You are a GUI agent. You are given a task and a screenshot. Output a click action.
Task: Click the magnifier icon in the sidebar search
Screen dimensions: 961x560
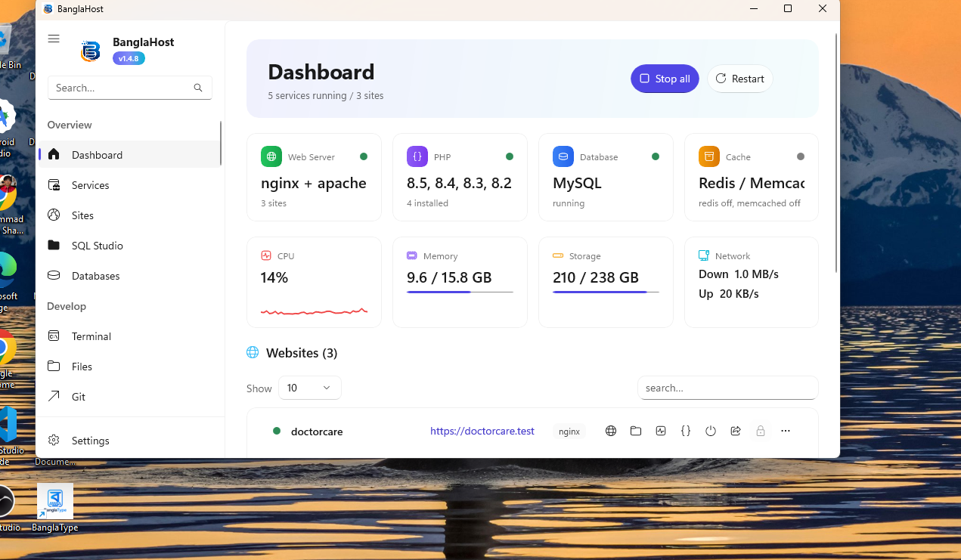pyautogui.click(x=198, y=88)
